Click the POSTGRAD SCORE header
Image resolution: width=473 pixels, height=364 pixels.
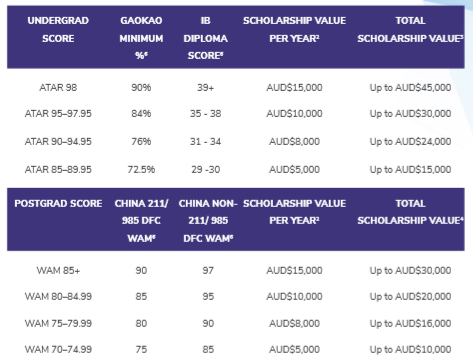(58, 203)
